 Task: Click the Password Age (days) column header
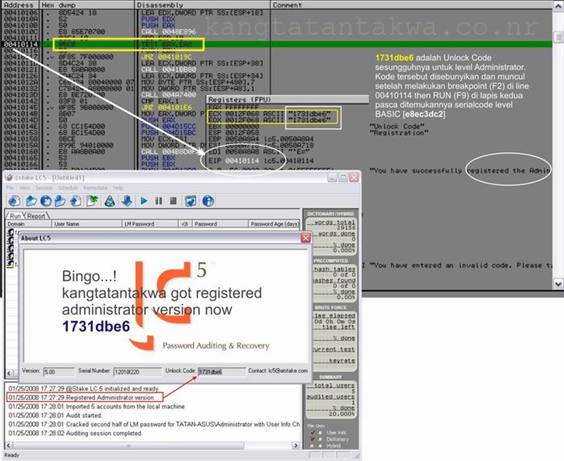[274, 224]
